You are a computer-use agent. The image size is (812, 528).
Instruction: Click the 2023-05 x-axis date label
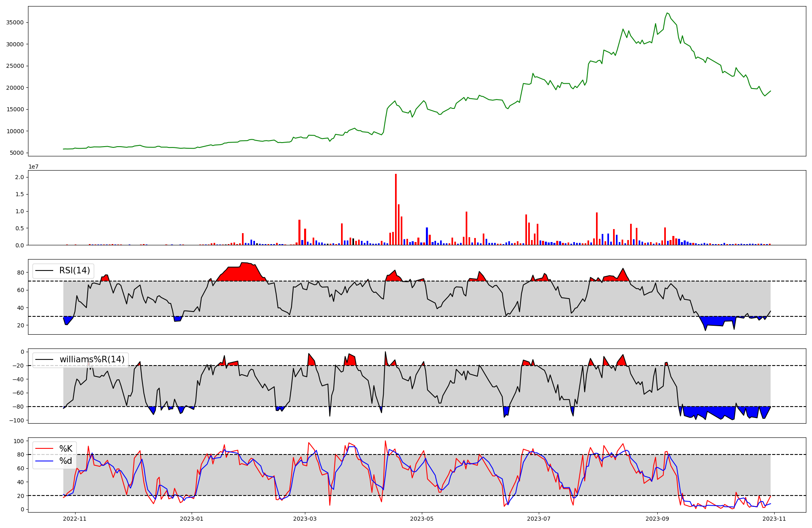[x=422, y=519]
